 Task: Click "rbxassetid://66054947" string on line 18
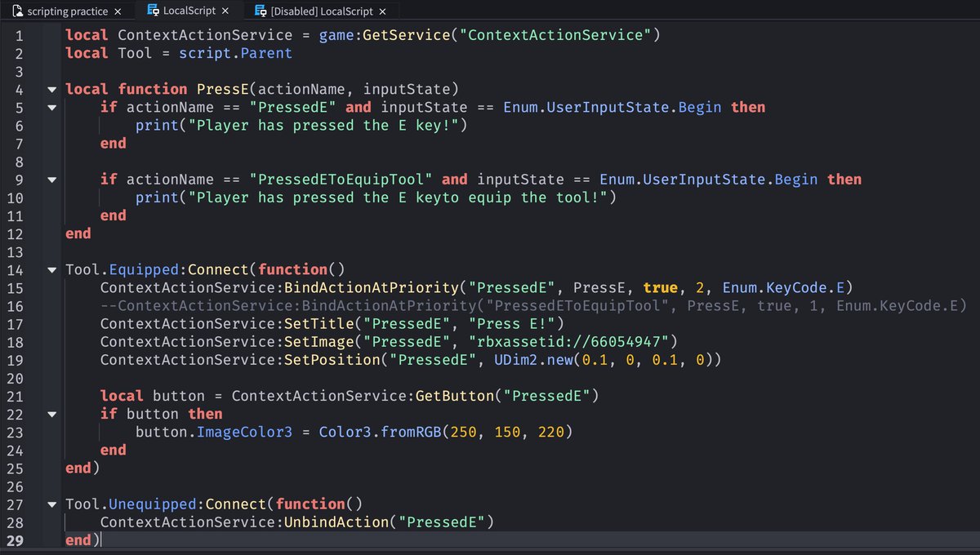[x=568, y=341]
